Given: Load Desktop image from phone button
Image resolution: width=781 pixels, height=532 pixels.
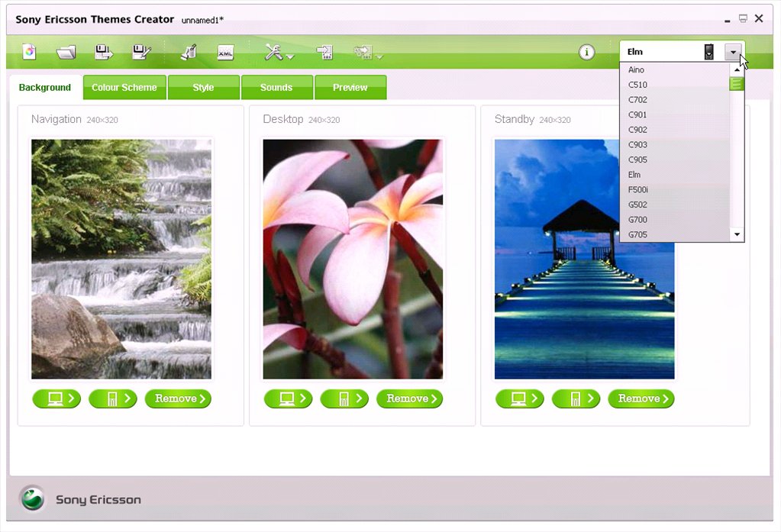Looking at the screenshot, I should [344, 398].
